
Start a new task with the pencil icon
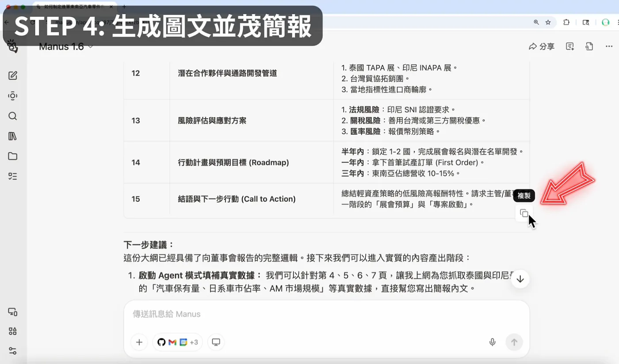13,76
